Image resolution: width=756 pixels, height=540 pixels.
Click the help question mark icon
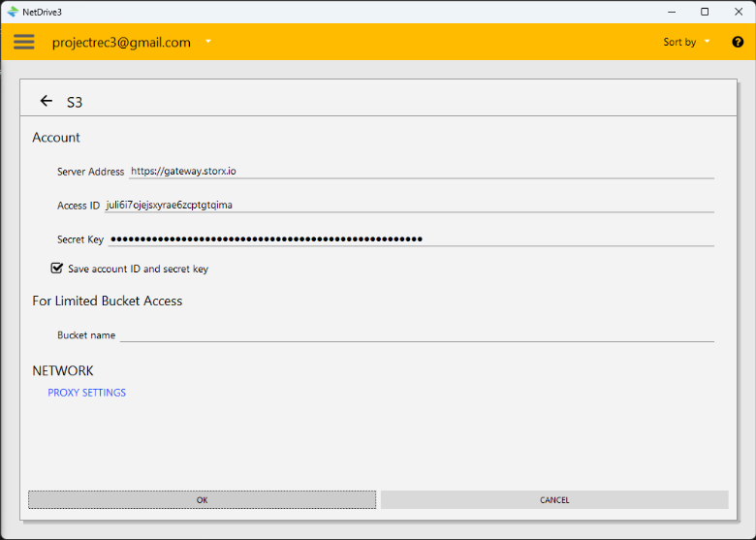coord(738,42)
